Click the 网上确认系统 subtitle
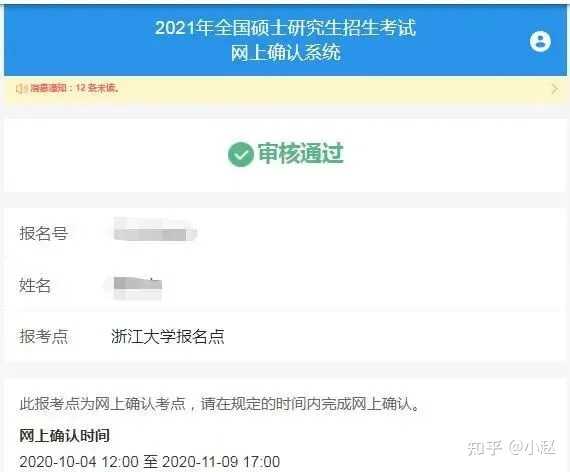570x472 pixels. [286, 53]
